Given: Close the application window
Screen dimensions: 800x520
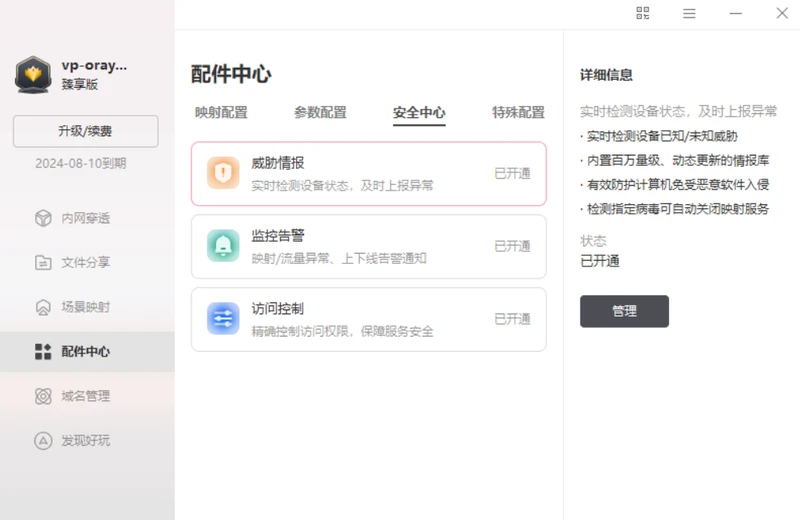Looking at the screenshot, I should [782, 13].
